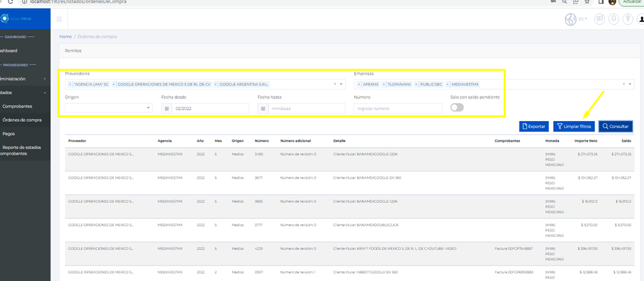
Task: Click the $ 9,370.00 Importe Neto cell
Action: pos(590,225)
